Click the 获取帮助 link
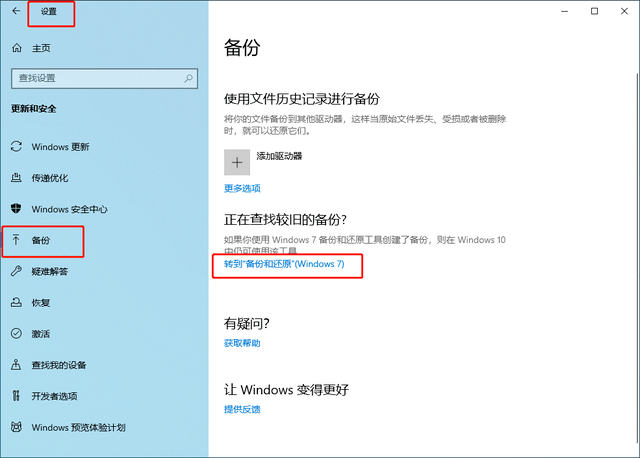Image resolution: width=640 pixels, height=458 pixels. pyautogui.click(x=242, y=343)
